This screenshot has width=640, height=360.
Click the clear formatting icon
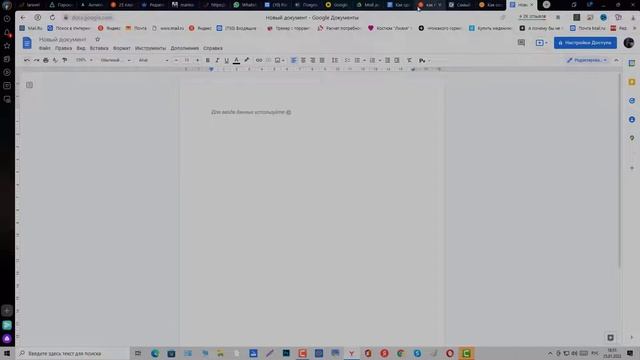(x=409, y=60)
